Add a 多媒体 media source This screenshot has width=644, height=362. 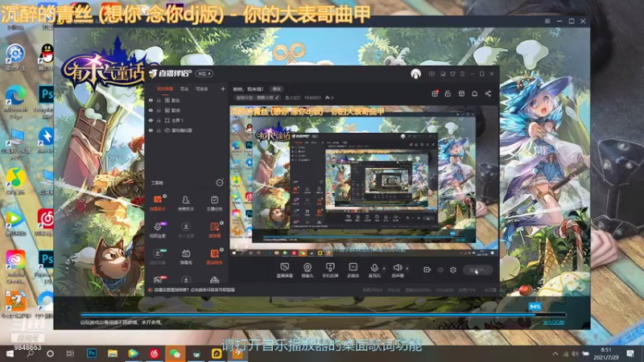(x=353, y=270)
